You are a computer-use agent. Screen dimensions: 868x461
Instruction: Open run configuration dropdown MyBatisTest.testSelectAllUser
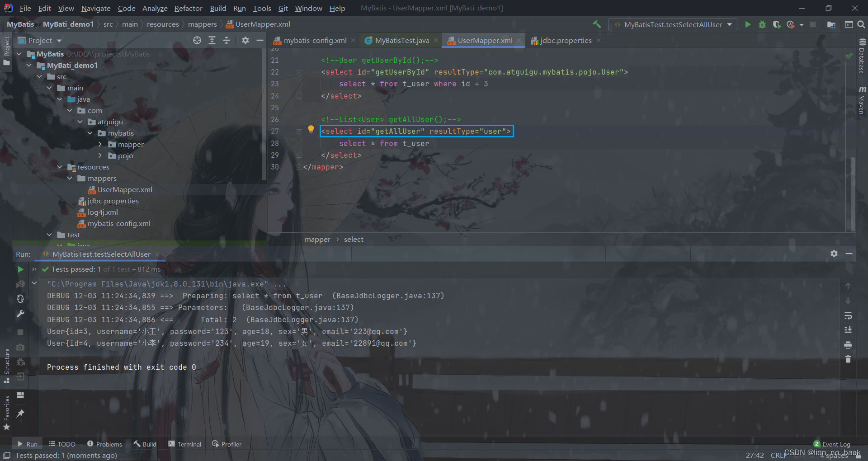673,24
